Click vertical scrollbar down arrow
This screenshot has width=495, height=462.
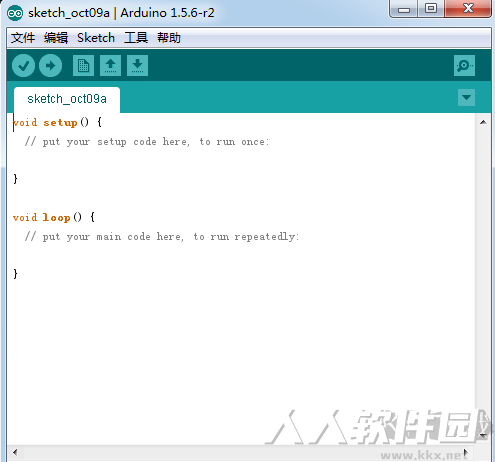pos(483,435)
